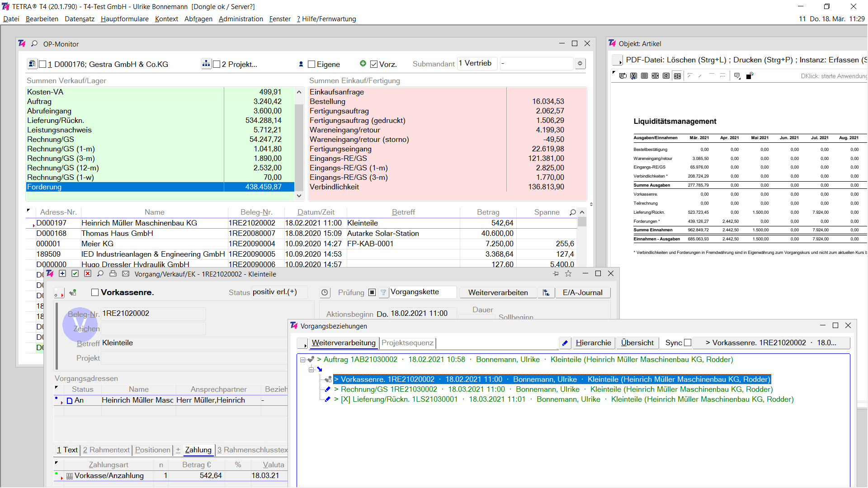Click the scissors cut icon in Artikel PDF toolbar

pos(634,76)
